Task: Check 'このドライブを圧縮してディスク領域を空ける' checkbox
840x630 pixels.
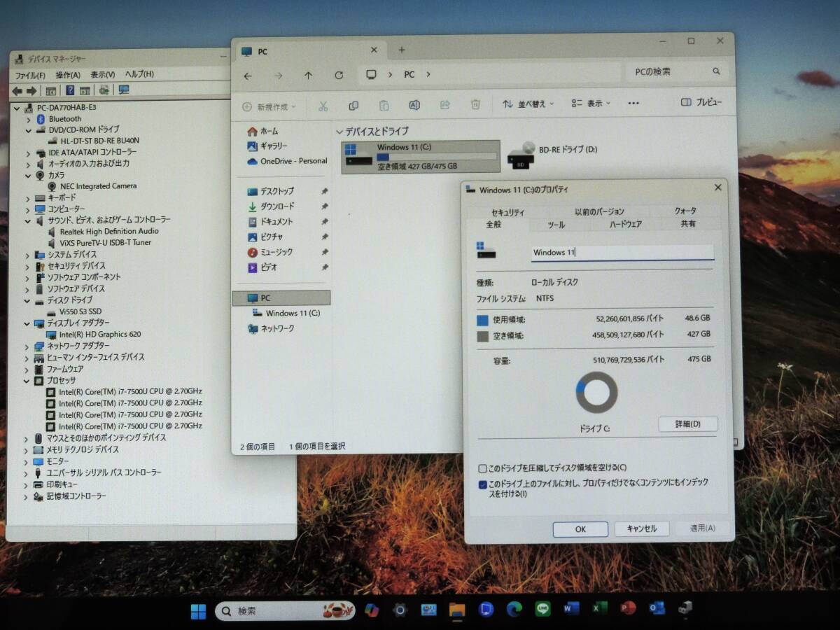Action: [x=483, y=468]
